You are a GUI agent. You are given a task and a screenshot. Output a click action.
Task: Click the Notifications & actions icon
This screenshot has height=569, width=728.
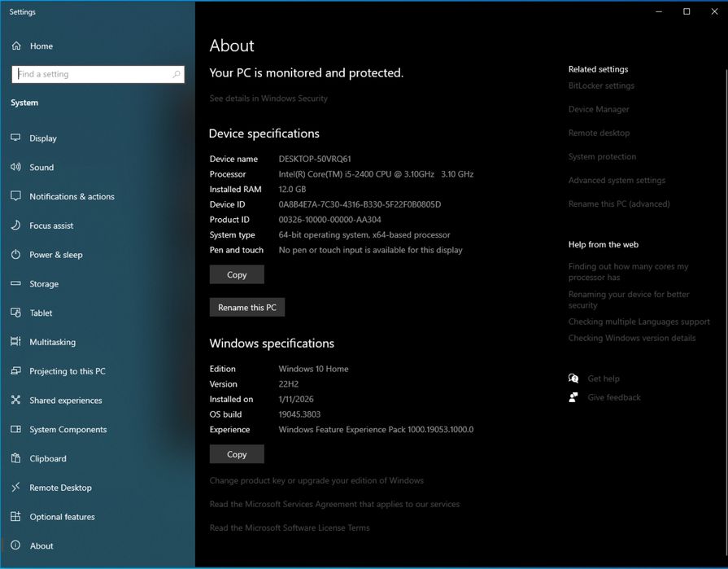pos(15,196)
